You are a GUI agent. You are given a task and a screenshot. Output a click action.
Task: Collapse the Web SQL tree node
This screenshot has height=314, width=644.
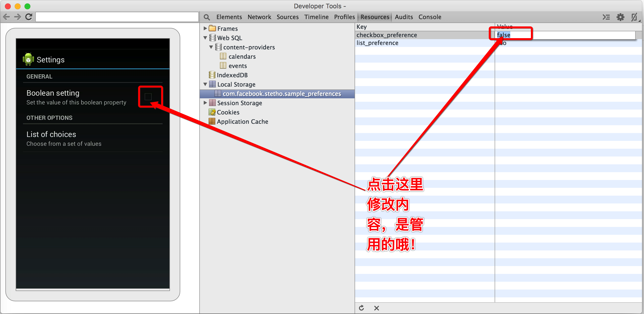[205, 38]
